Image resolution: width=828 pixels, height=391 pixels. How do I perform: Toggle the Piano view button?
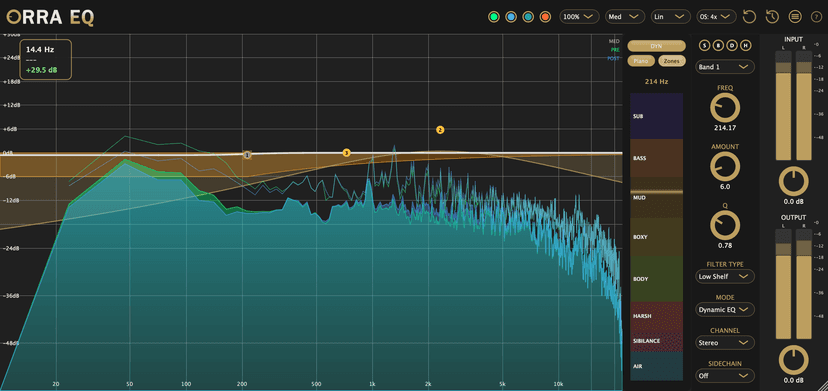coord(641,61)
